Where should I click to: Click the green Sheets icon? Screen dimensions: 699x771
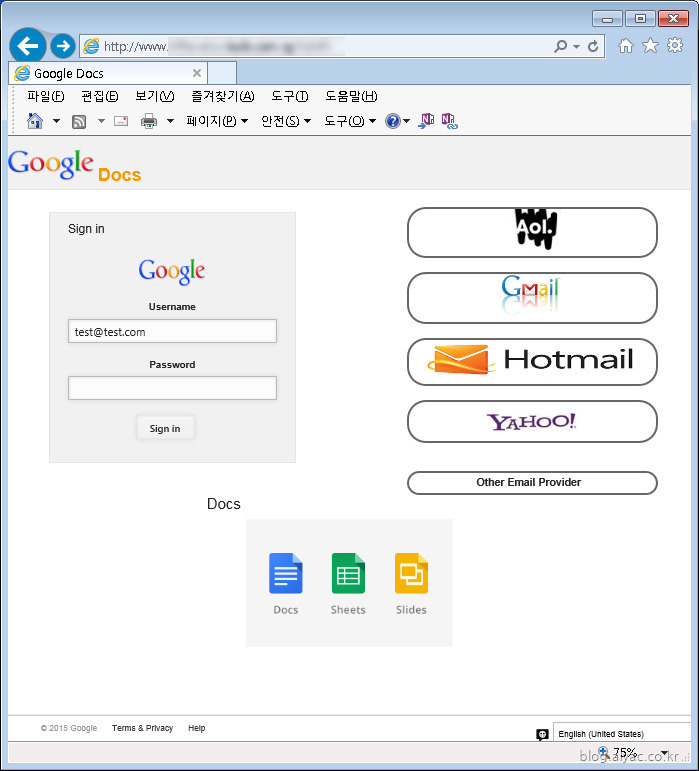[348, 573]
